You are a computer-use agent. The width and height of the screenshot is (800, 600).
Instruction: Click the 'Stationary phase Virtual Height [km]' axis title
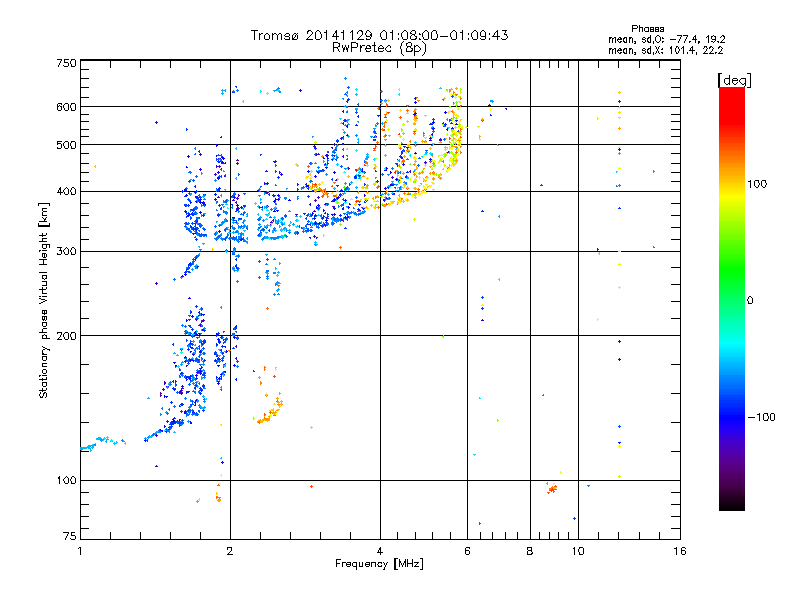tap(43, 300)
